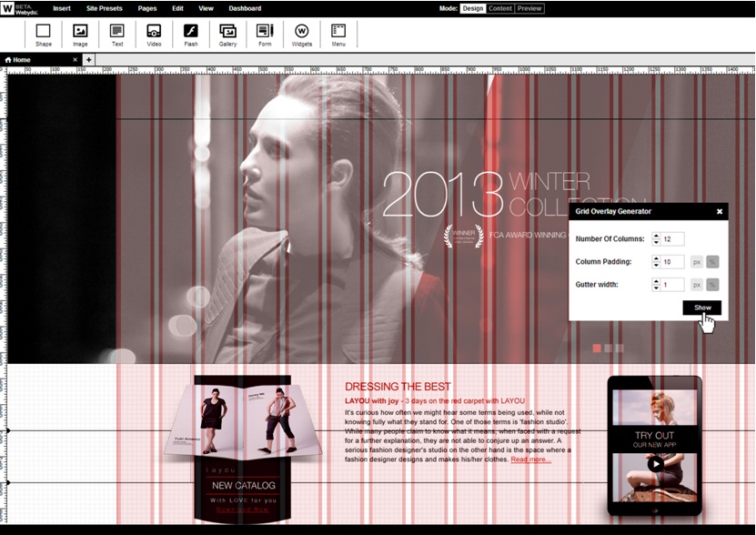Screen dimensions: 756x535
Task: Increase the Gutter width value
Action: pyautogui.click(x=657, y=281)
